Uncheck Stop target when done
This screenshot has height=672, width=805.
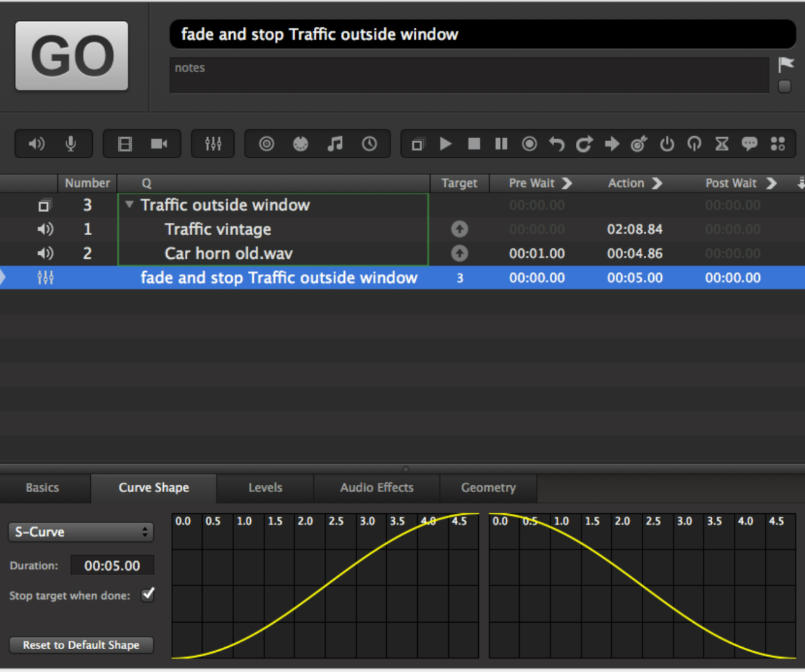pos(148,594)
